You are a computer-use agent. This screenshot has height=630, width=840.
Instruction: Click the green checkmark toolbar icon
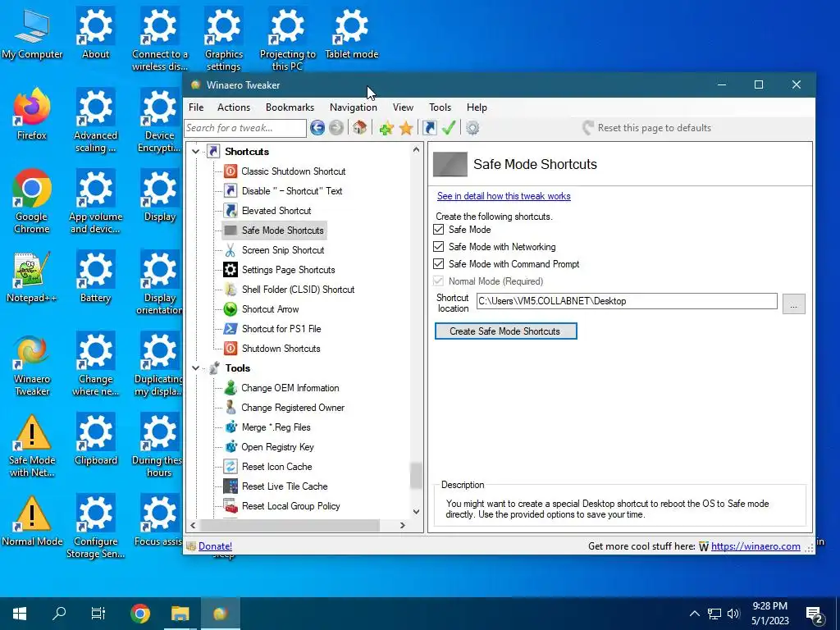tap(449, 127)
